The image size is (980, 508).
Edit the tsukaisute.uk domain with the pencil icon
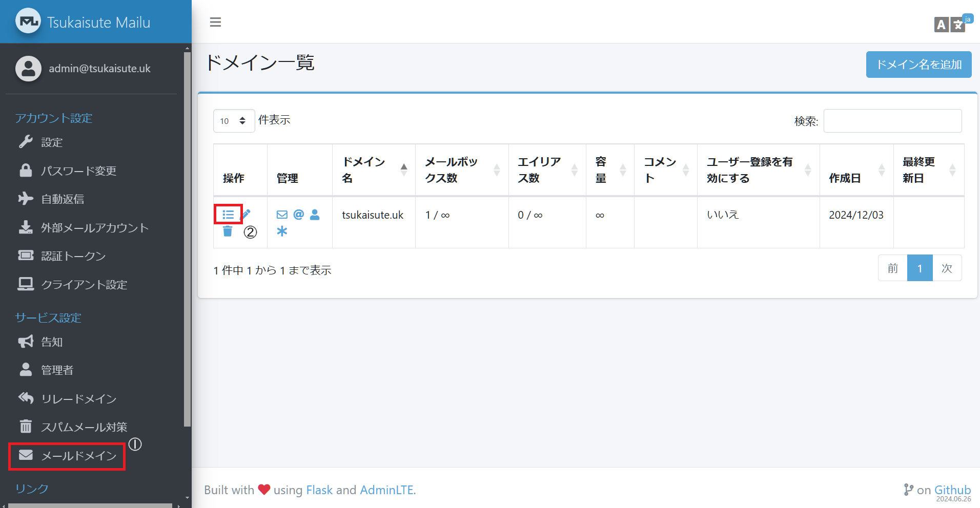pos(247,215)
